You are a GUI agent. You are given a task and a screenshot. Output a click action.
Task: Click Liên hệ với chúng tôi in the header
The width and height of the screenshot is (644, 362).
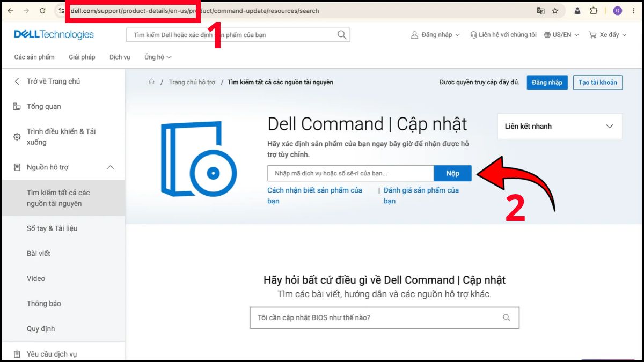point(503,35)
